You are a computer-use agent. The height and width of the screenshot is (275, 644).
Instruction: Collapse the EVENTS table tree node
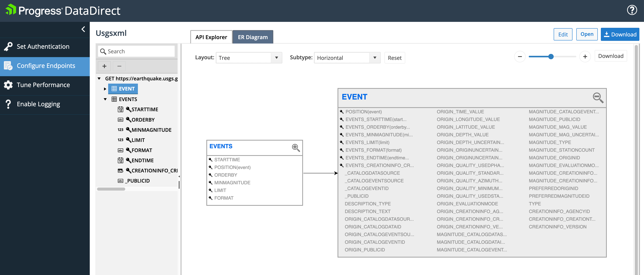click(105, 99)
